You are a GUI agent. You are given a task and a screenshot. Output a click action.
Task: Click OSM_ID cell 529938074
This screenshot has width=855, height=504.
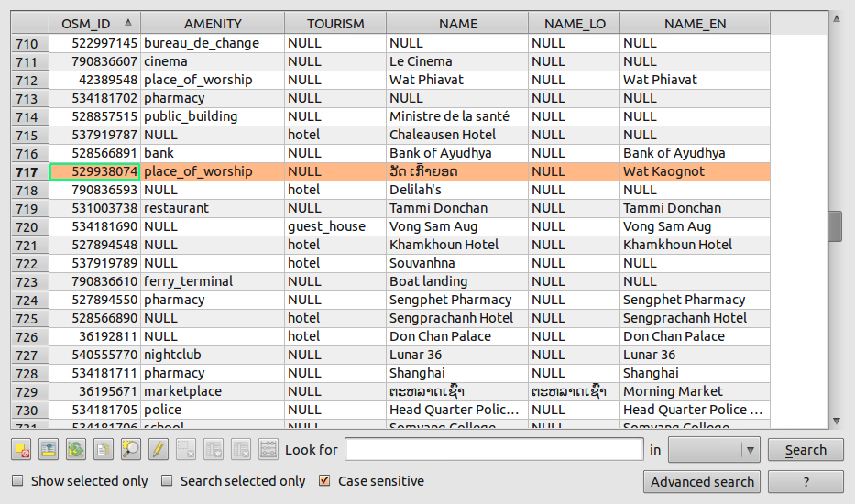point(95,172)
